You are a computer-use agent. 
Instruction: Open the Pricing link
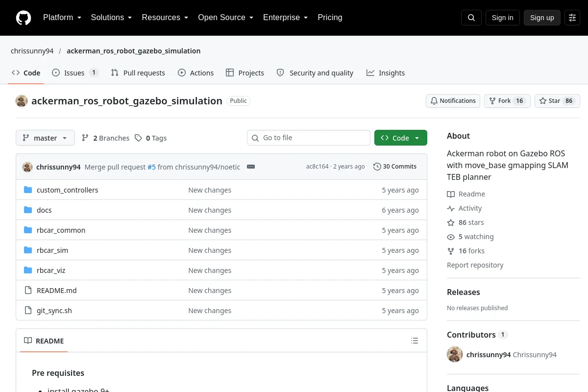click(x=330, y=18)
